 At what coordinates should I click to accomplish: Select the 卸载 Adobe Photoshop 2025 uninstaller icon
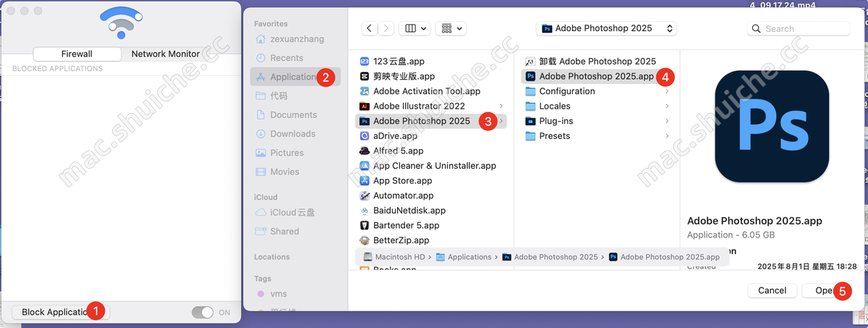click(x=530, y=62)
